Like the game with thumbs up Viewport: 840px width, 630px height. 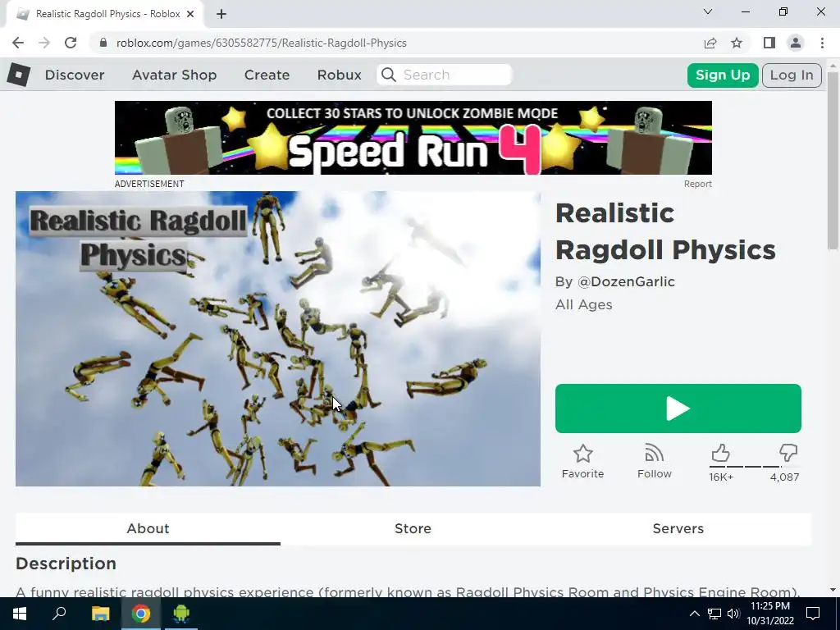pyautogui.click(x=720, y=453)
